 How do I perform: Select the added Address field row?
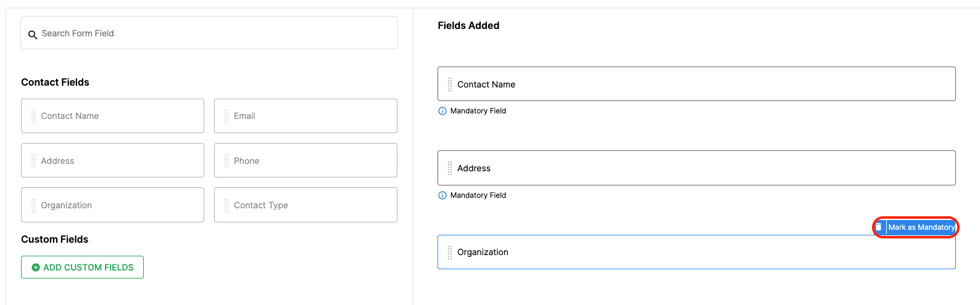[697, 168]
